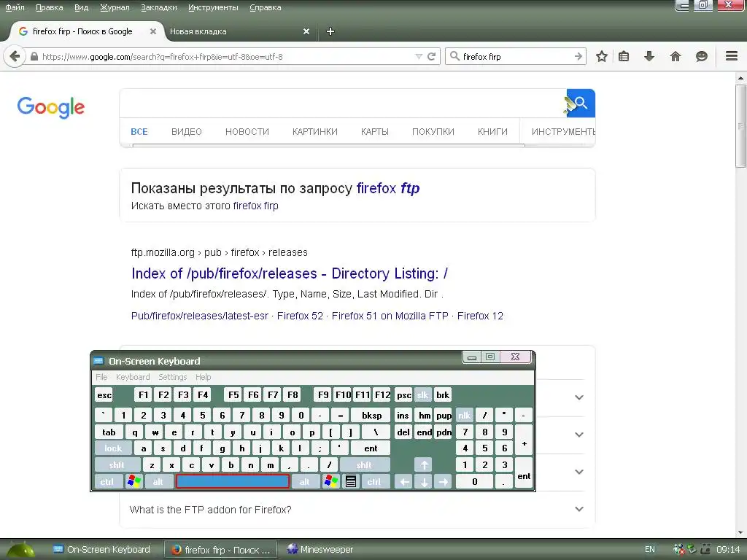Click the Firefox search box with 'firefox firp'

514,57
